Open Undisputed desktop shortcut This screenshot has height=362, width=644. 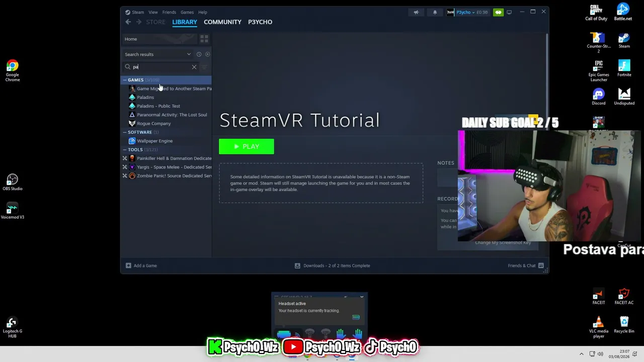coord(624,97)
